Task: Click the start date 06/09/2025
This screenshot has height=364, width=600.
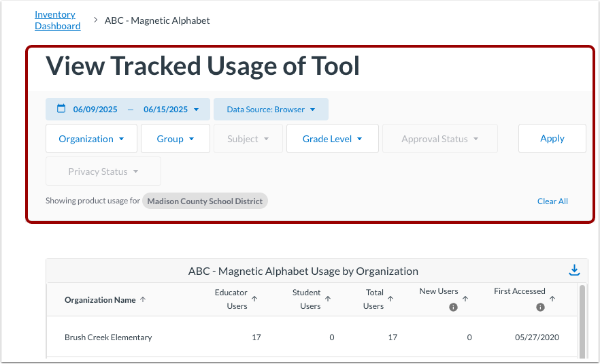Action: point(95,110)
